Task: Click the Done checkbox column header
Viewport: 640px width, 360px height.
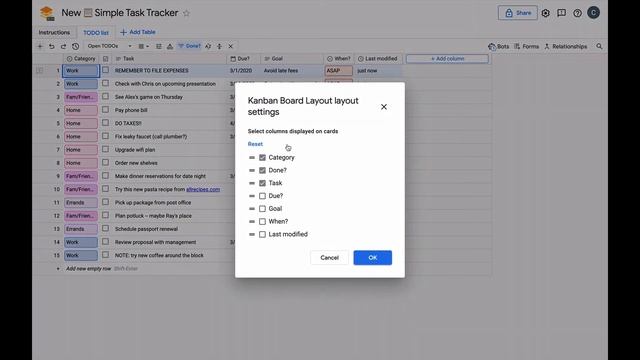Action: pyautogui.click(x=105, y=59)
